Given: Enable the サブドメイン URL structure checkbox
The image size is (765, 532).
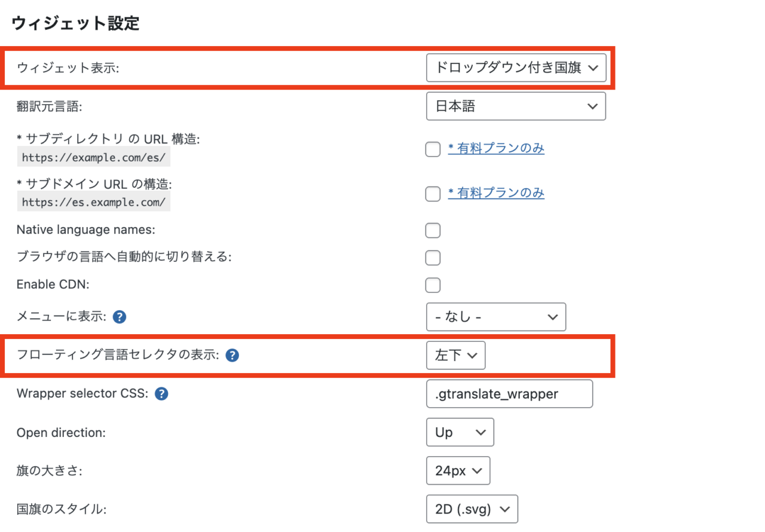Looking at the screenshot, I should click(x=433, y=194).
